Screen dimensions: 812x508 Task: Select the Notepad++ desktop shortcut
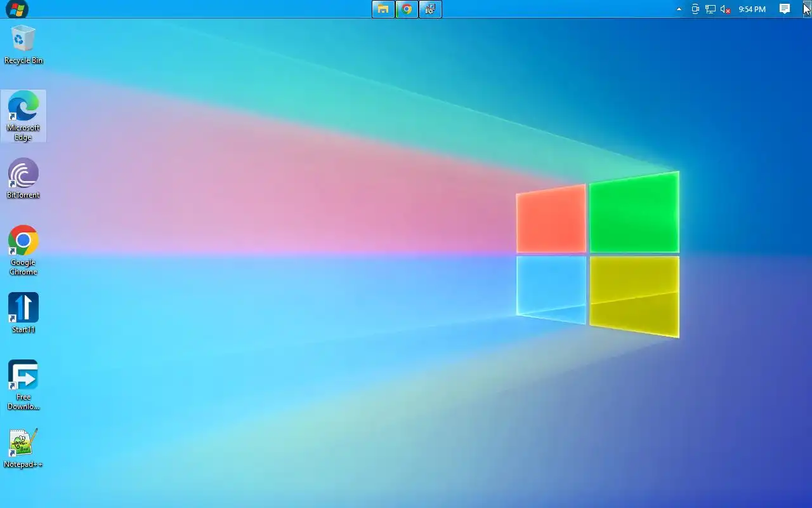pyautogui.click(x=23, y=448)
